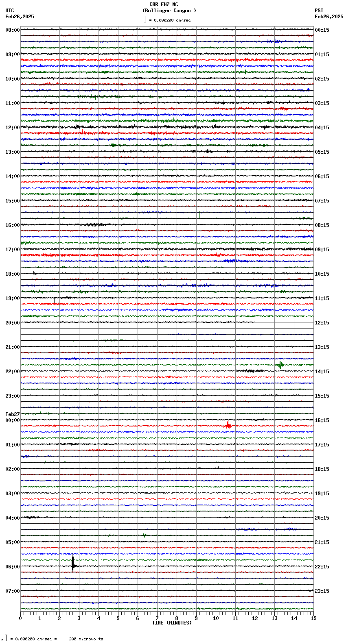Click the 06:00 UTC row label
This screenshot has width=346, height=644.
pos(13,567)
